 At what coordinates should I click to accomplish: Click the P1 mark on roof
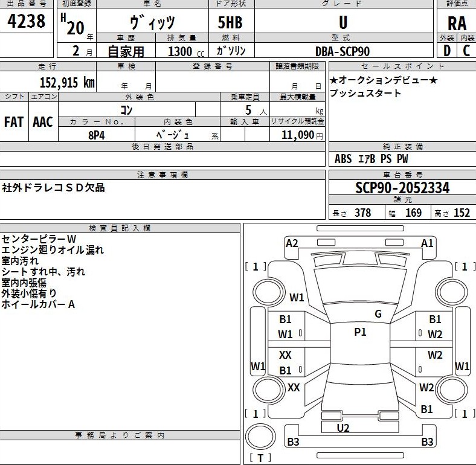pyautogui.click(x=361, y=332)
